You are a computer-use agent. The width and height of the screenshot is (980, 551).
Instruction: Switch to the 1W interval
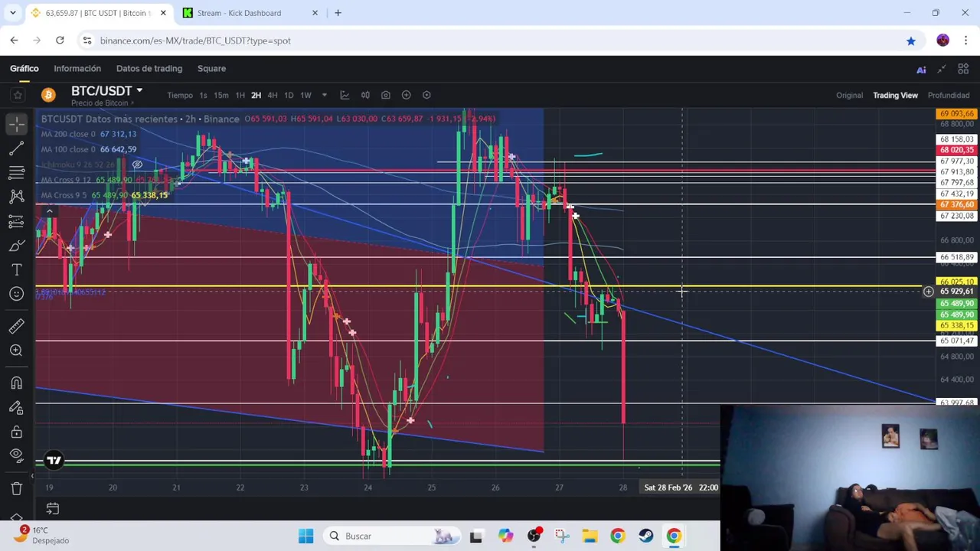click(x=305, y=95)
